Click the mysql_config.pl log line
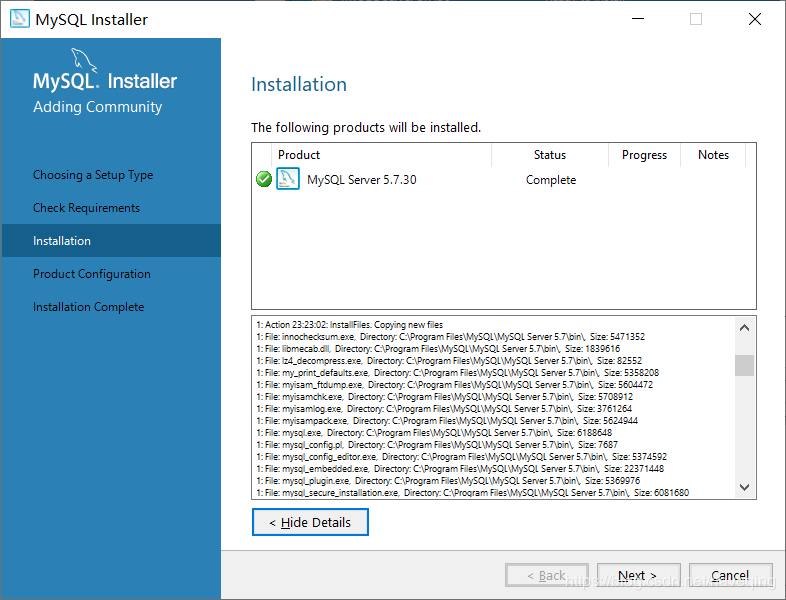Viewport: 786px width, 600px height. [437, 445]
